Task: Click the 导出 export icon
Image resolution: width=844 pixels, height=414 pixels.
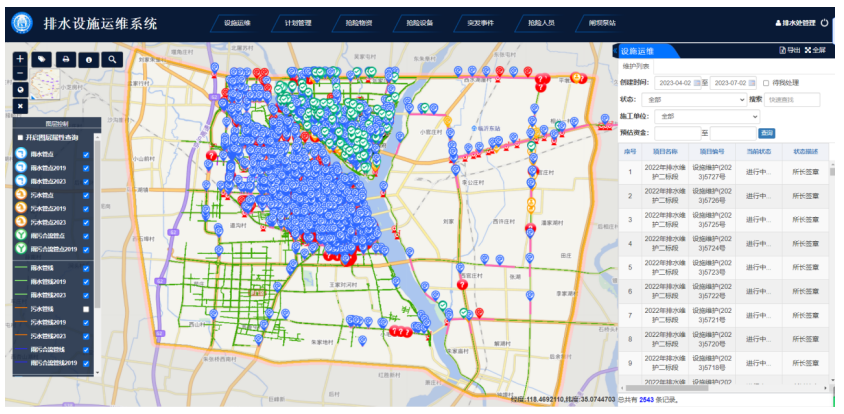Action: click(783, 50)
